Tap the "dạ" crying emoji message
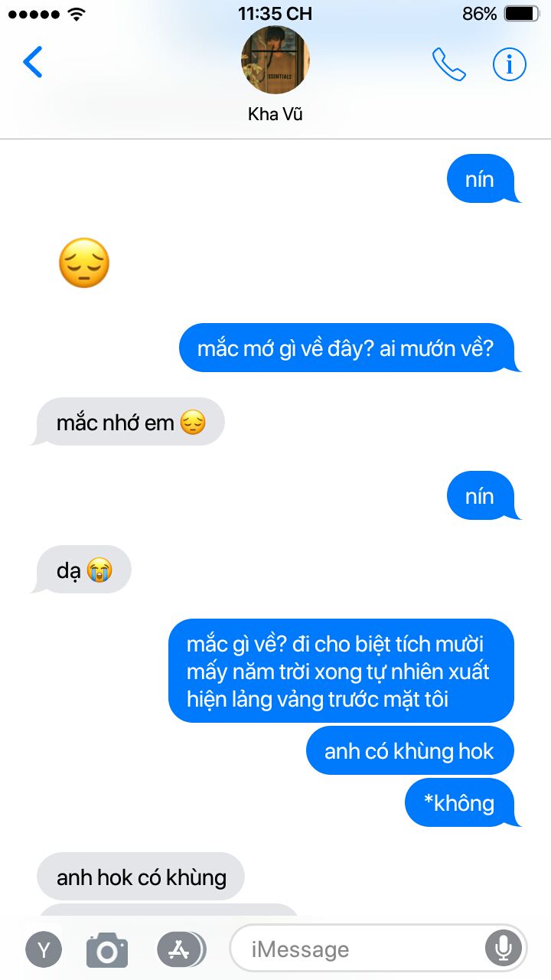Image resolution: width=551 pixels, height=980 pixels. point(83,570)
